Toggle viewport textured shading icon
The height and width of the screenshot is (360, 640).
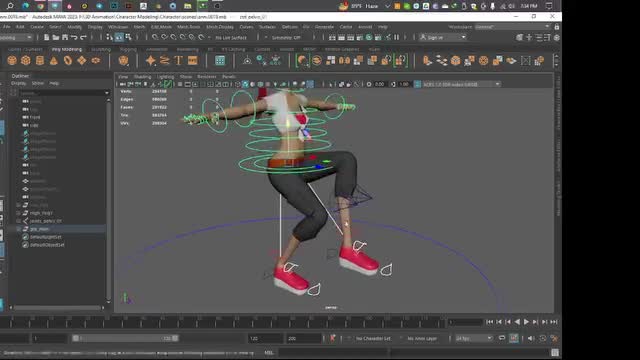click(x=260, y=84)
